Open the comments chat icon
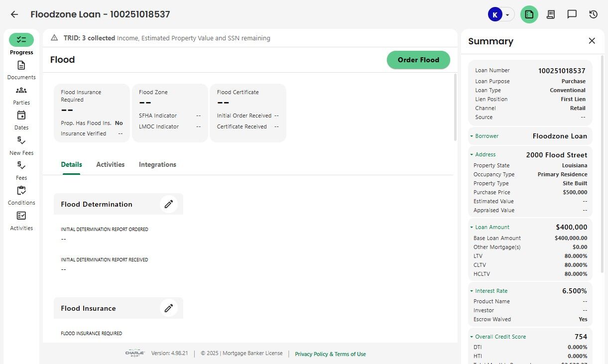The image size is (608, 364). (x=572, y=14)
